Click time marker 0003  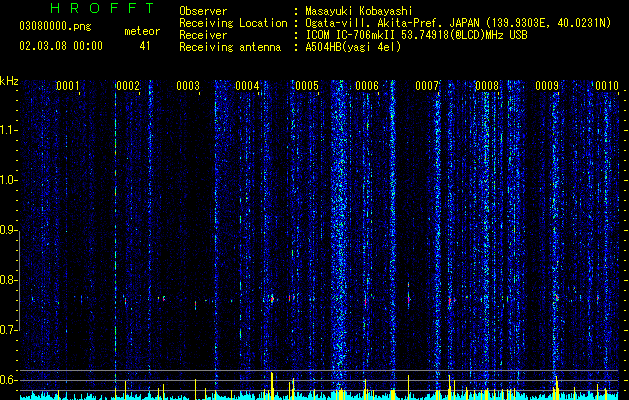(x=188, y=86)
